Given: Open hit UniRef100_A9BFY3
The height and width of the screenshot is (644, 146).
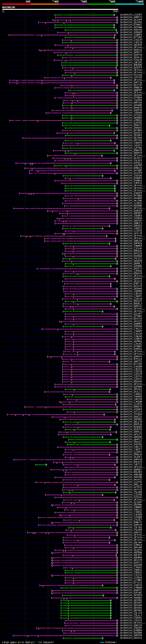Looking at the screenshot, I should pyautogui.click(x=131, y=17).
